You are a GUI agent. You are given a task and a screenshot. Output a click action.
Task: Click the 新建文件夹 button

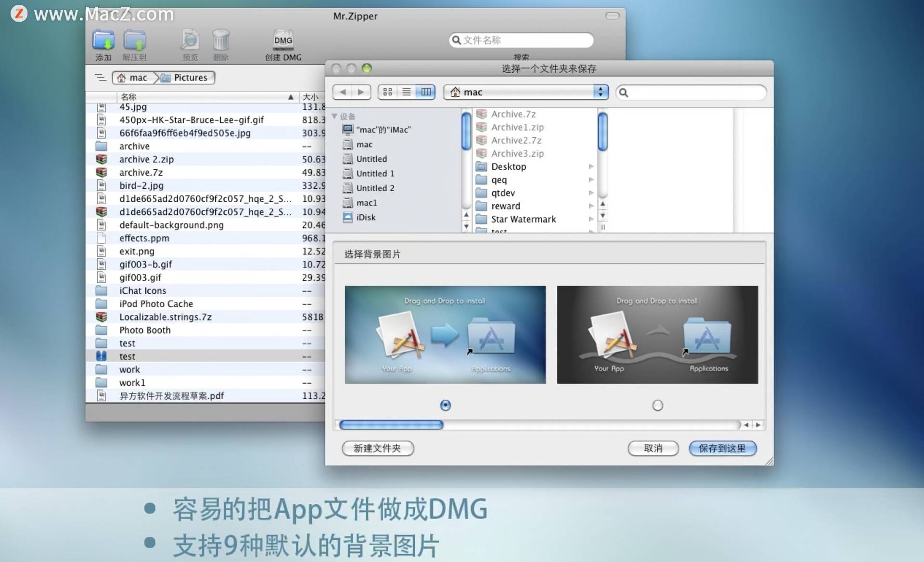point(378,448)
